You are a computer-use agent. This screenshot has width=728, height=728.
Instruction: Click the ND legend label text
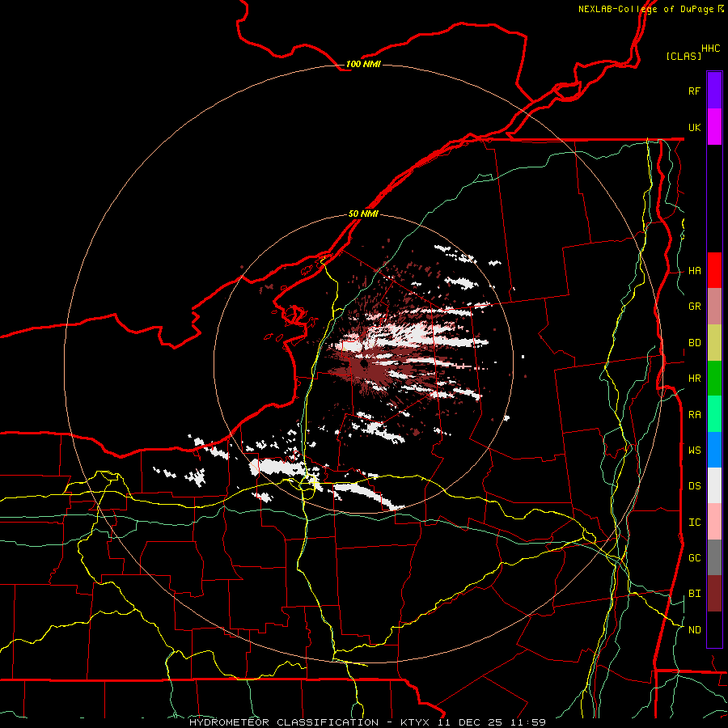[x=695, y=630]
